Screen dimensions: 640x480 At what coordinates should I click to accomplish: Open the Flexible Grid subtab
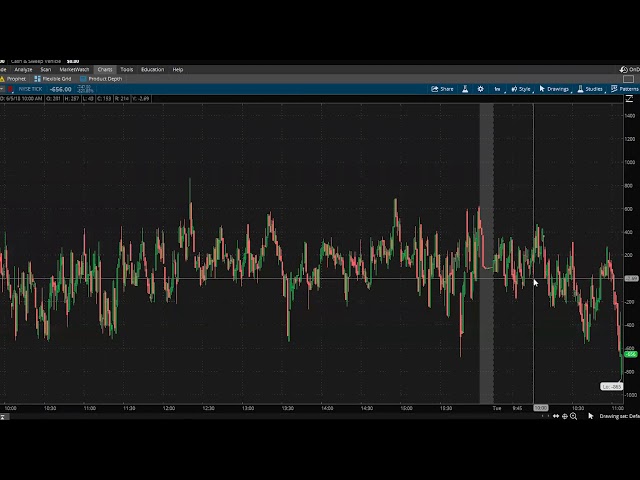pos(53,79)
